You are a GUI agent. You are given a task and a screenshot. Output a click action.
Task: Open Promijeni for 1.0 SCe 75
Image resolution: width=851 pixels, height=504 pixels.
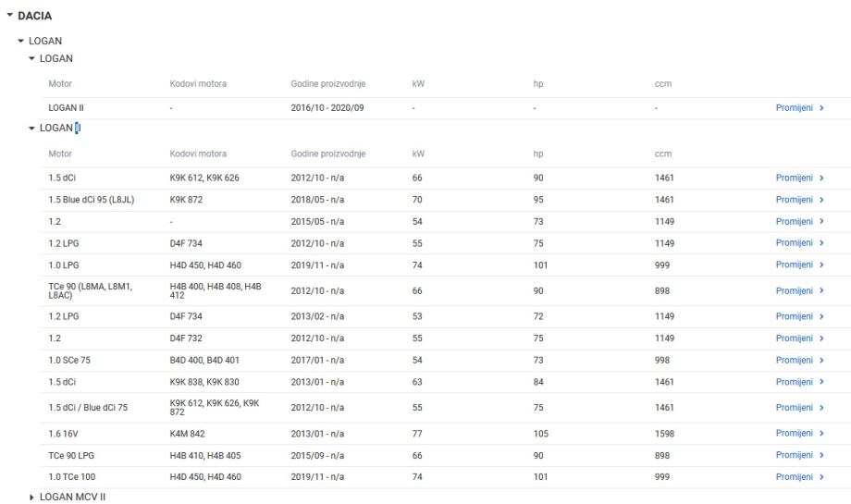(794, 360)
